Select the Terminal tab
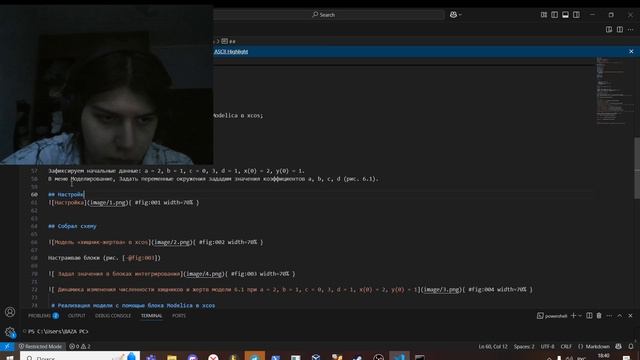The image size is (640, 360). [151, 316]
